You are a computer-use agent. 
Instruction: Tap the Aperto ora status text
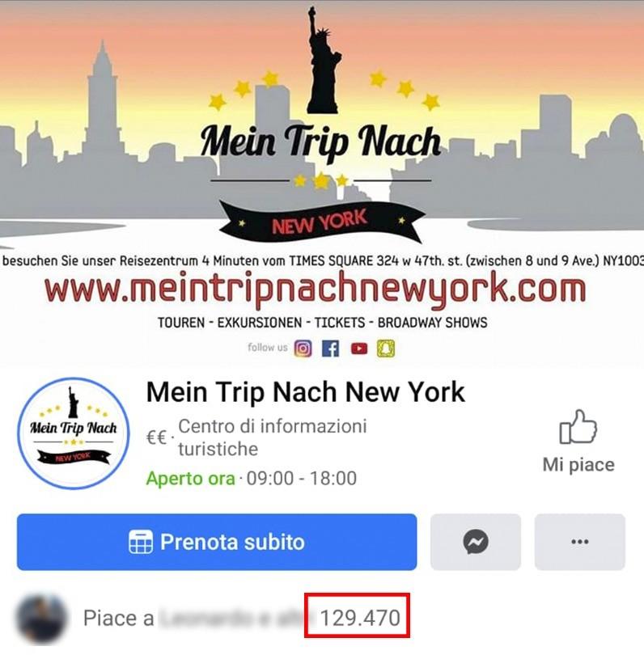(x=191, y=479)
